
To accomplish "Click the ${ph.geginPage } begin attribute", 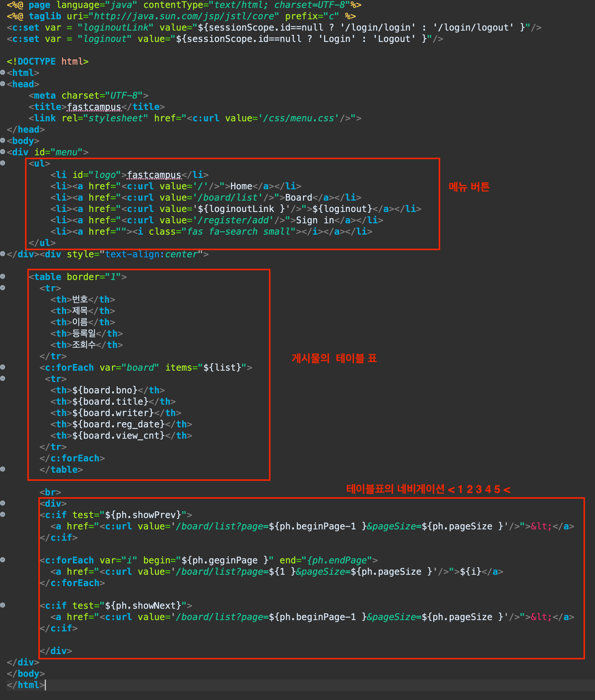I will [225, 560].
